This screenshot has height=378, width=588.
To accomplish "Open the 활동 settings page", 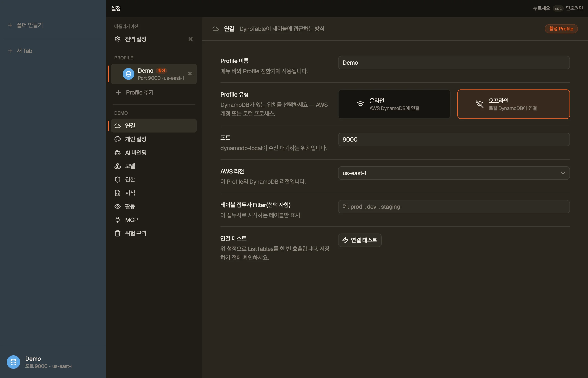I will [154, 206].
